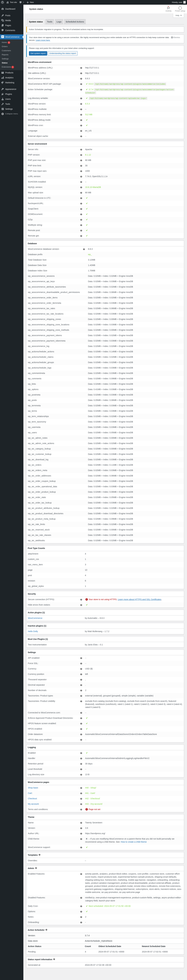This screenshot has width=187, height=980.
Task: Click the Posts pushpin icon
Action: click(x=3, y=16)
